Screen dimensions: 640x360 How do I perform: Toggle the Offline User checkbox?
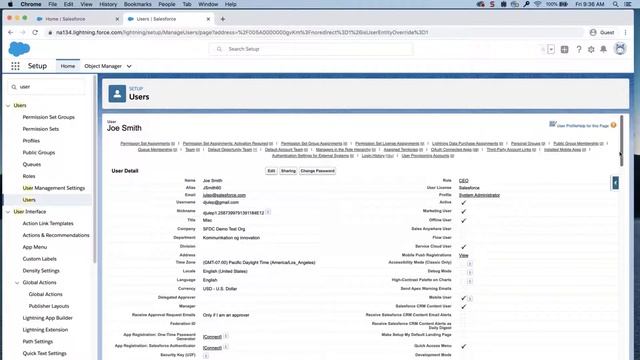[x=464, y=220]
